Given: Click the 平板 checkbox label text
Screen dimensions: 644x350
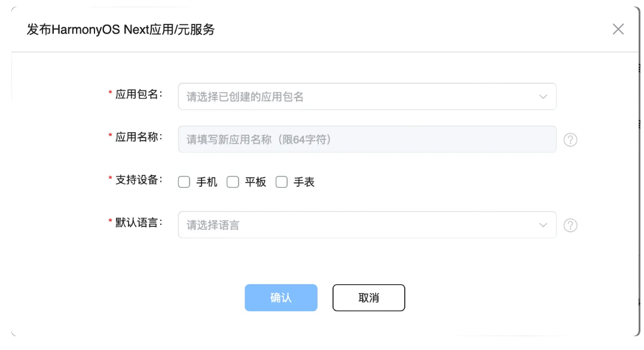Looking at the screenshot, I should click(255, 182).
